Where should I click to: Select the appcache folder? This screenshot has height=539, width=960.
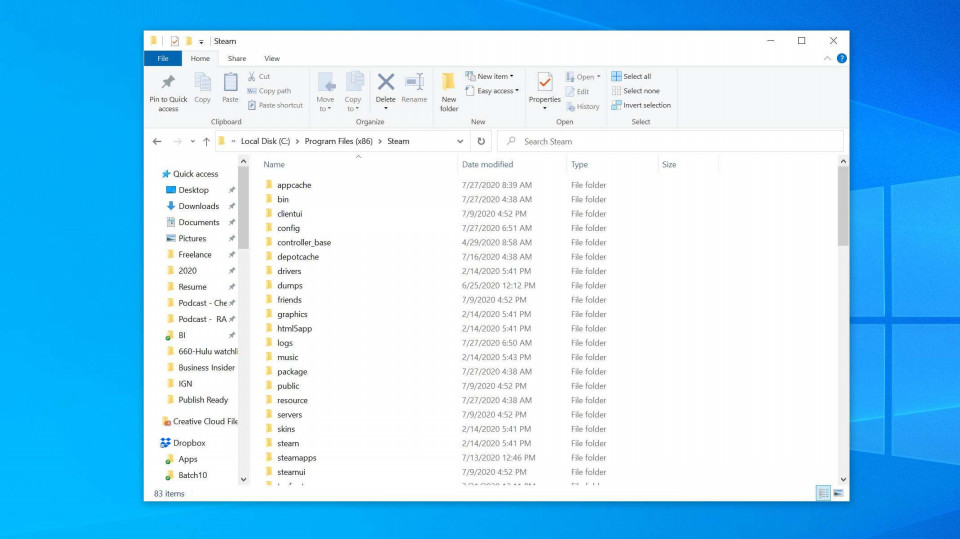pos(294,185)
